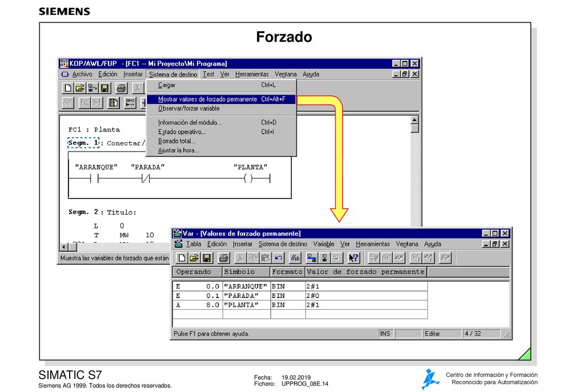Click last '//' arrow icon in Var toolbar

point(445,258)
